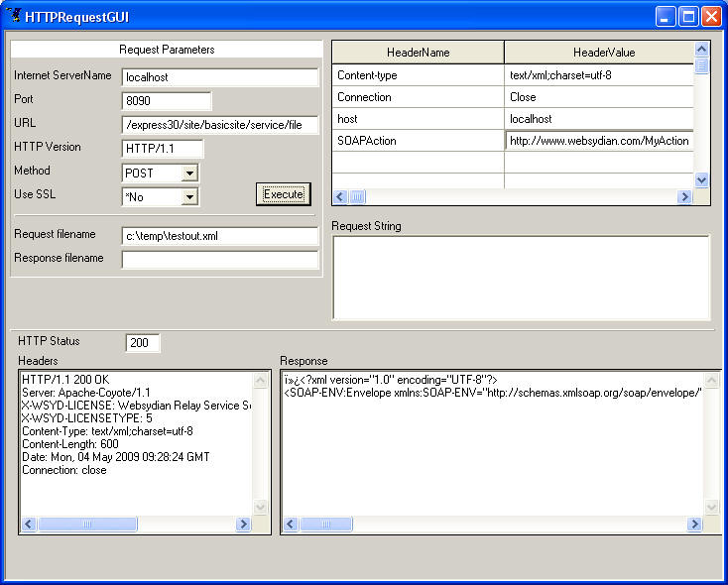This screenshot has width=728, height=585.
Task: Click Headers box scroll right arrow
Action: [x=243, y=525]
